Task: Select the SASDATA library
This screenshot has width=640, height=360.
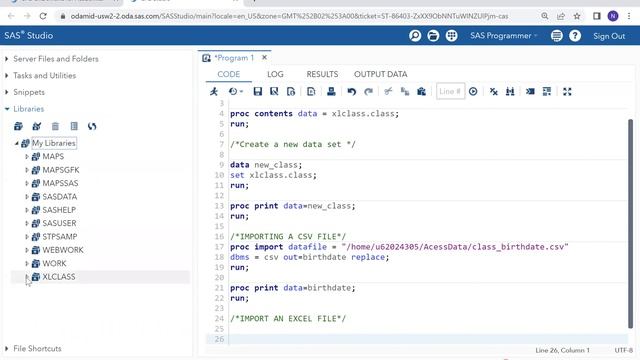Action: [x=60, y=197]
